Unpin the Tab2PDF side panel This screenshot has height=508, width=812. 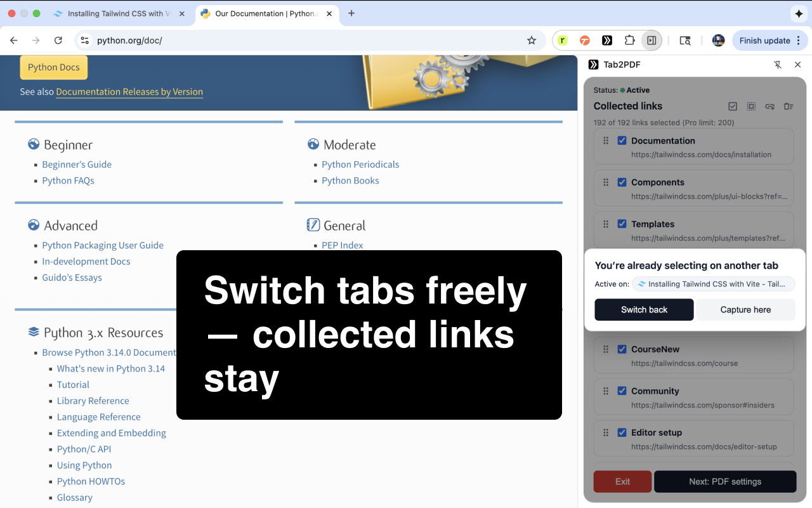click(x=778, y=64)
